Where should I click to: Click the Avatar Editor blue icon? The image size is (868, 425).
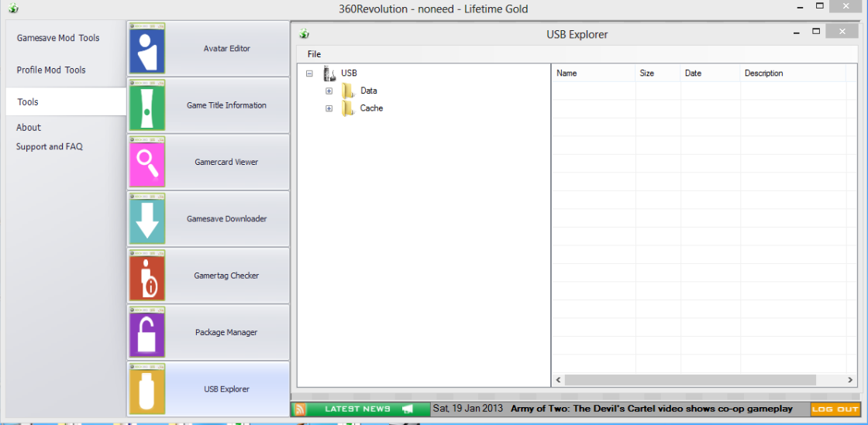click(146, 49)
